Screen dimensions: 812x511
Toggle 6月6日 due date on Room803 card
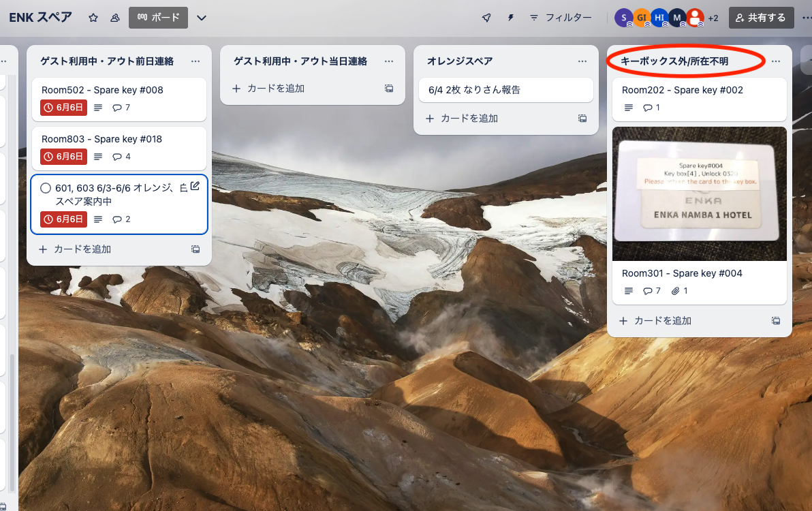64,157
